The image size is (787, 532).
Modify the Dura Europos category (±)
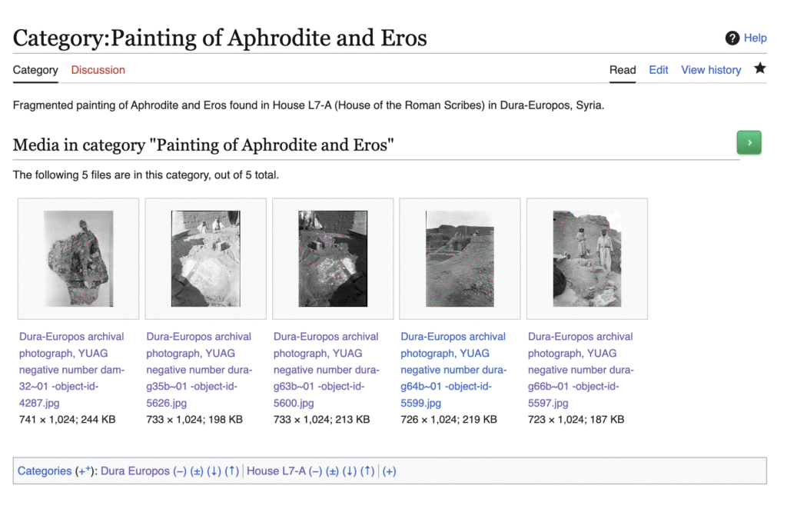(197, 471)
